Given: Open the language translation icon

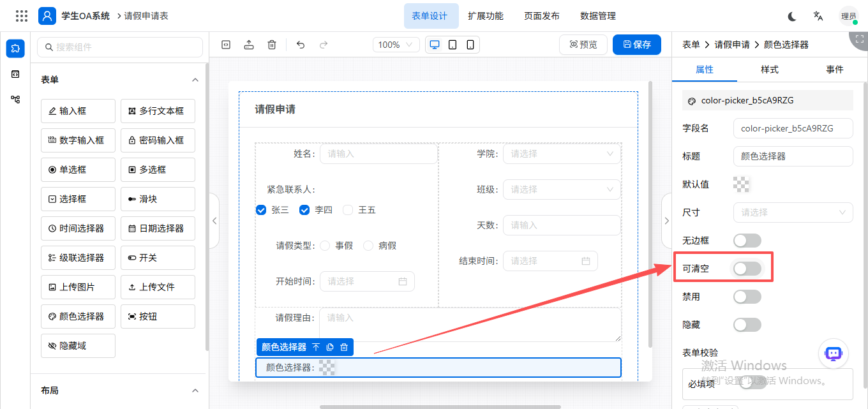Looking at the screenshot, I should pyautogui.click(x=818, y=16).
